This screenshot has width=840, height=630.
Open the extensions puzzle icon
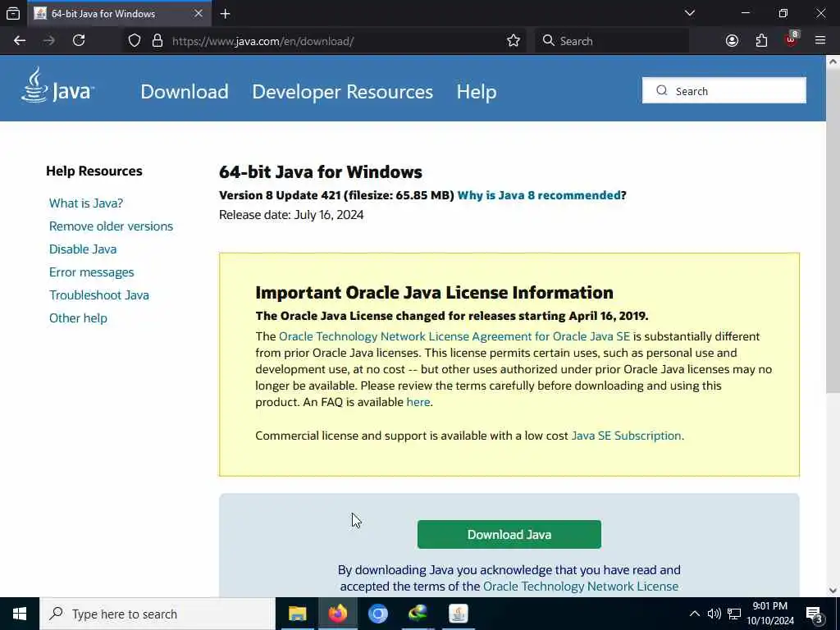click(761, 41)
